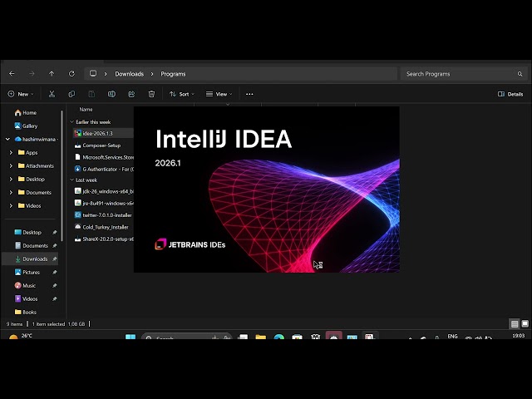Click the Copy icon in toolbar
Viewport: 532px width, 399px height.
pos(71,94)
